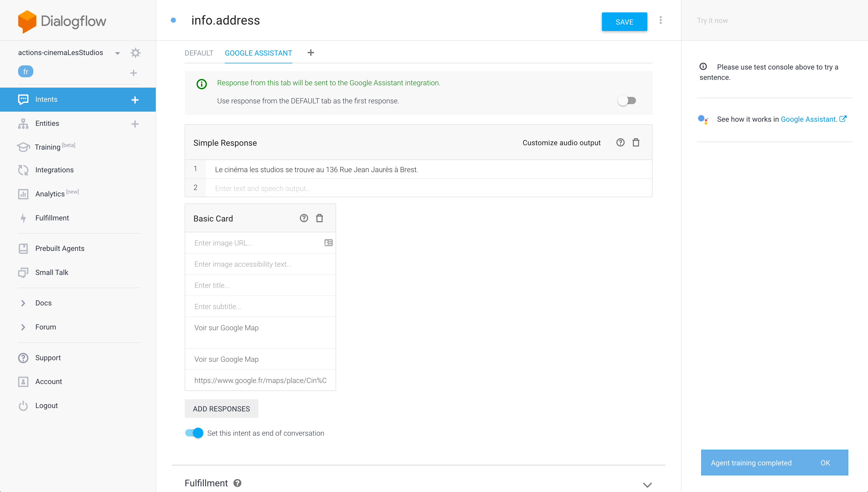
Task: Create a new intent with the plus icon
Action: [135, 100]
